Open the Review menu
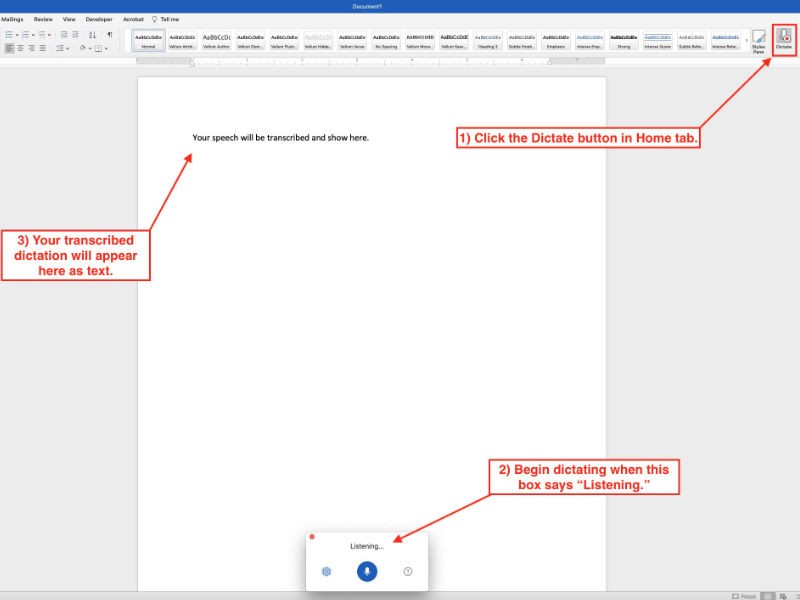800x600 pixels. coord(41,18)
